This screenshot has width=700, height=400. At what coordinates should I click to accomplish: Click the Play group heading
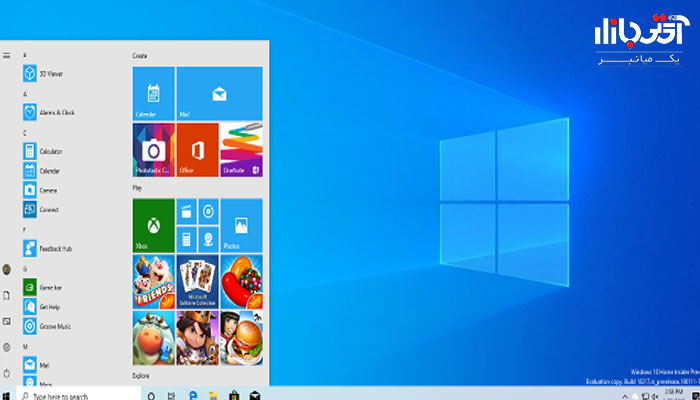click(x=137, y=188)
